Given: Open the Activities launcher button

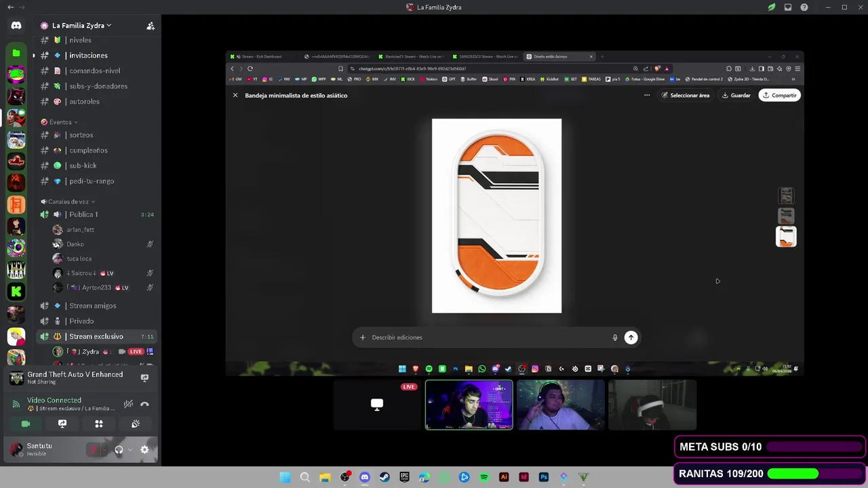Looking at the screenshot, I should [x=99, y=424].
